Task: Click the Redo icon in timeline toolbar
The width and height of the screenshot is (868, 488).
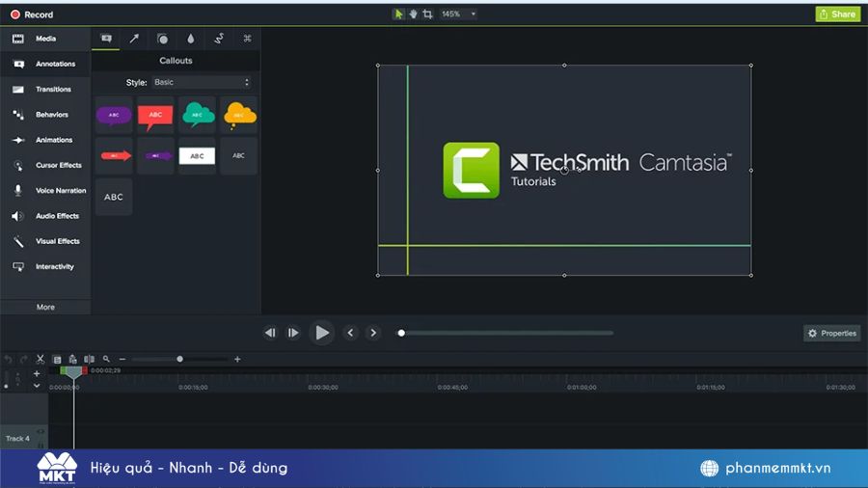Action: click(x=23, y=359)
